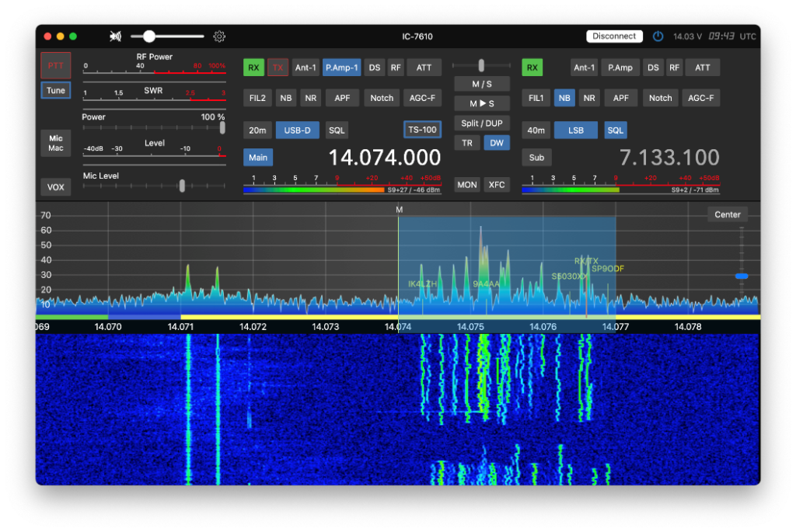
Task: Click the blue power icon
Action: [658, 37]
